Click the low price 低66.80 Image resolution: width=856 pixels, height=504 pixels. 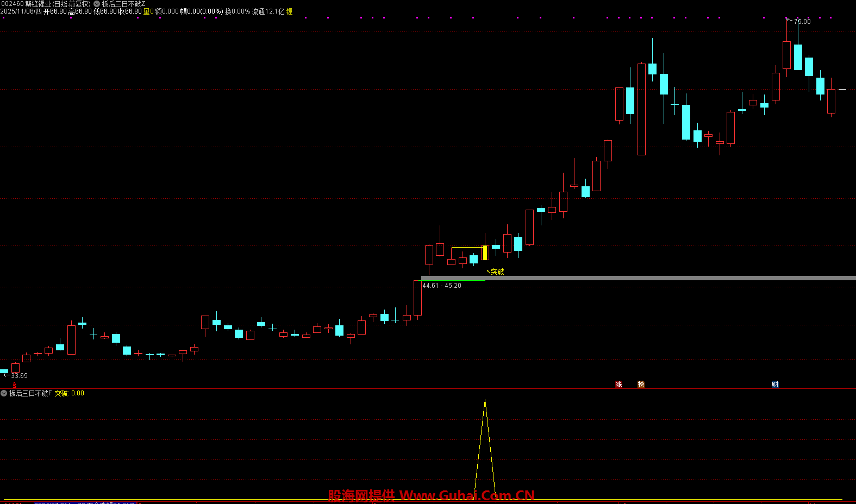click(x=105, y=11)
